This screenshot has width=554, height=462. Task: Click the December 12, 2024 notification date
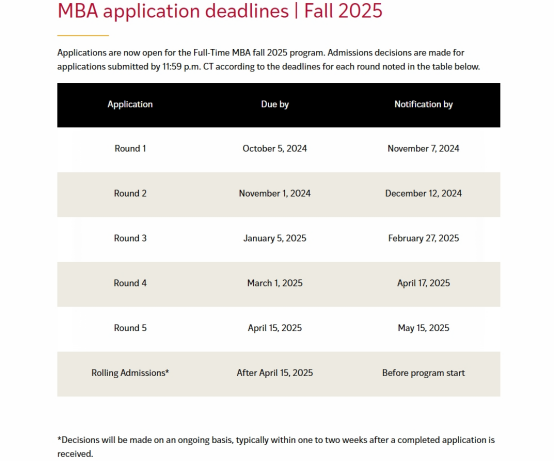click(423, 193)
